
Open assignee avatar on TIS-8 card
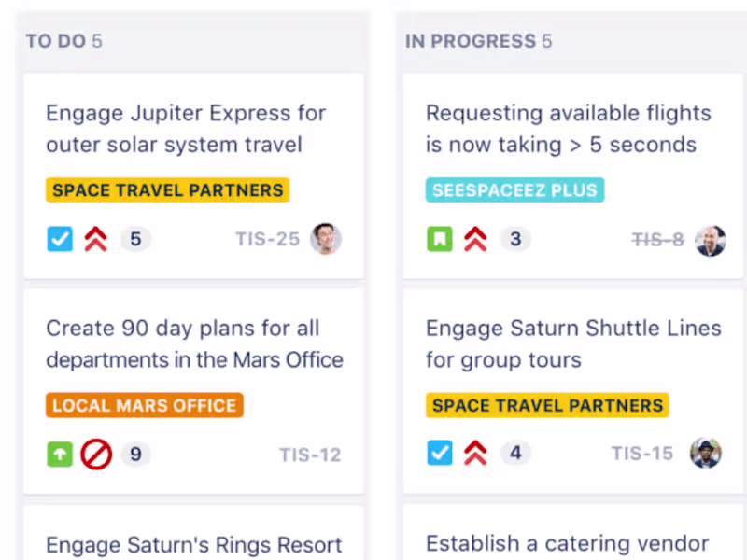click(x=710, y=240)
